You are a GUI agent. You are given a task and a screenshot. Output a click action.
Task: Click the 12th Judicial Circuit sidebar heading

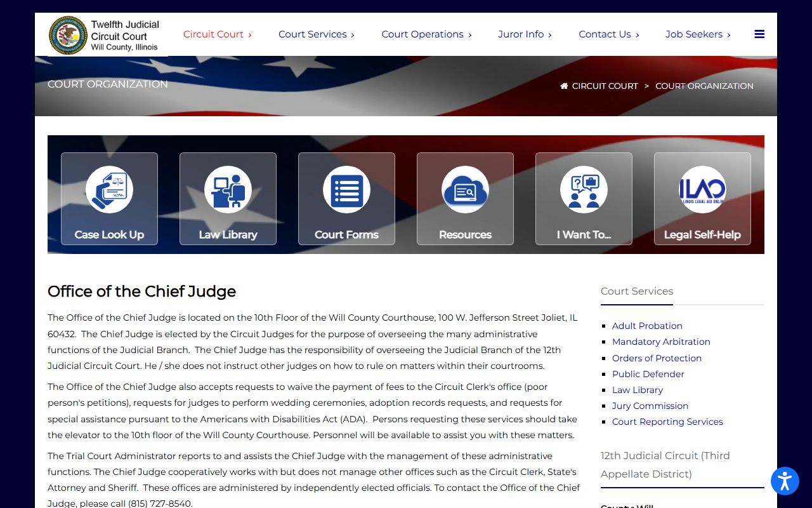665,465
